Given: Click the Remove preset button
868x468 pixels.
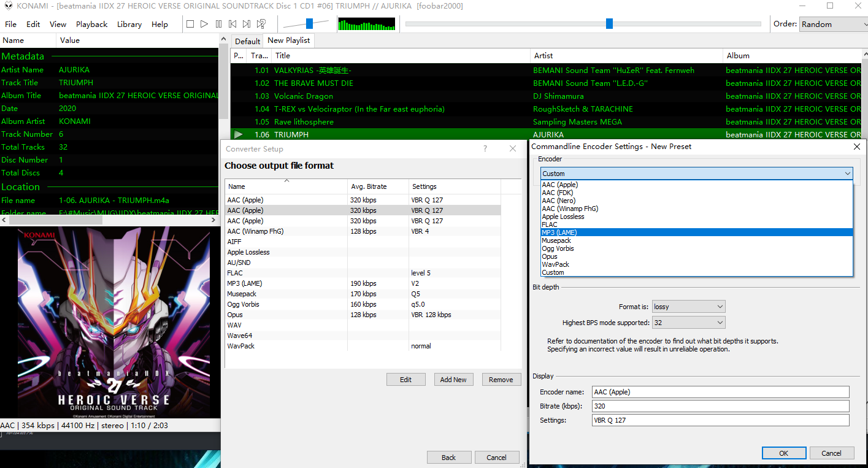Looking at the screenshot, I should click(x=501, y=380).
